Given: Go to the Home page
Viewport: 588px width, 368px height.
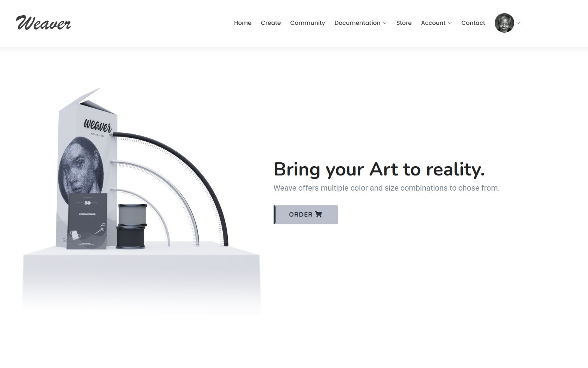Looking at the screenshot, I should pos(243,23).
